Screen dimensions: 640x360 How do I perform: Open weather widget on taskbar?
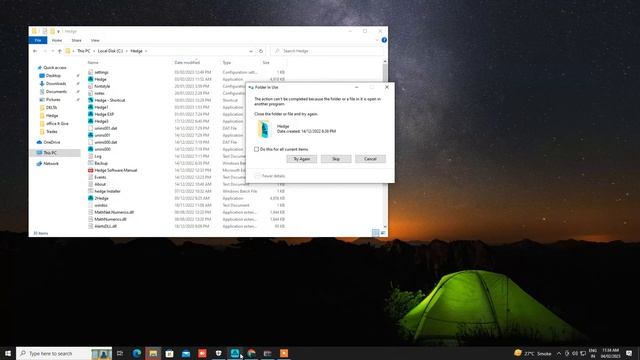tap(533, 353)
